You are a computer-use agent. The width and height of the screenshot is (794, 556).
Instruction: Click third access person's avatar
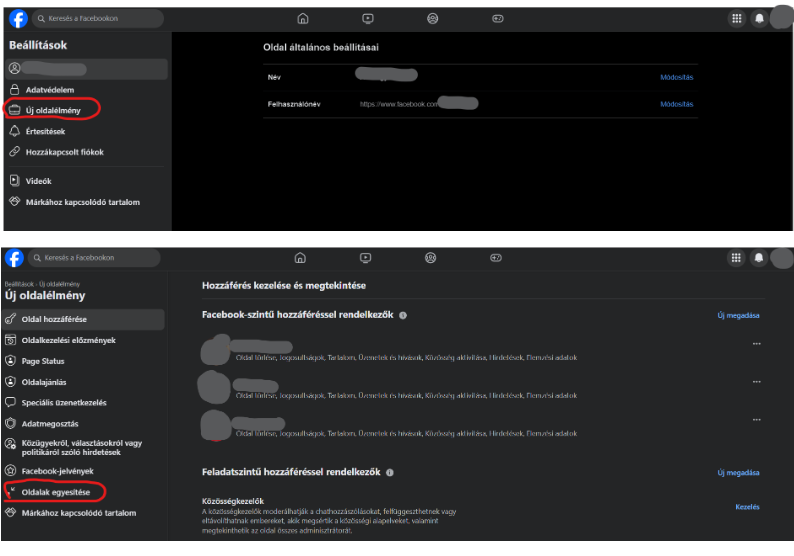click(216, 425)
